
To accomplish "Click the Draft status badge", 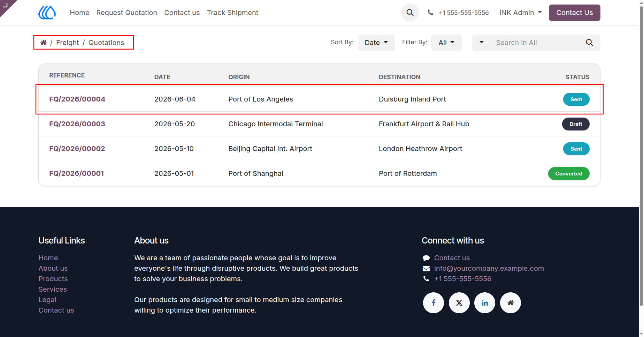I will (x=576, y=124).
